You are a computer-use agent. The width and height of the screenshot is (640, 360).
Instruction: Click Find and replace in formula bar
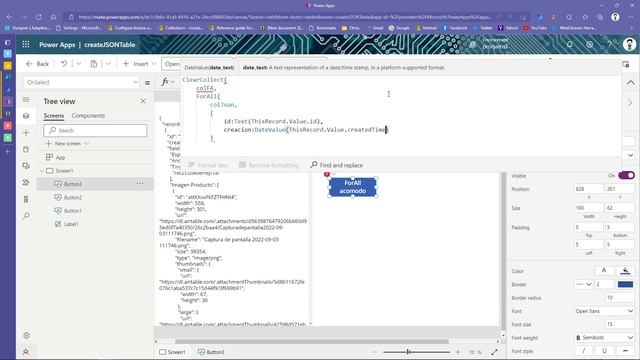pos(337,165)
